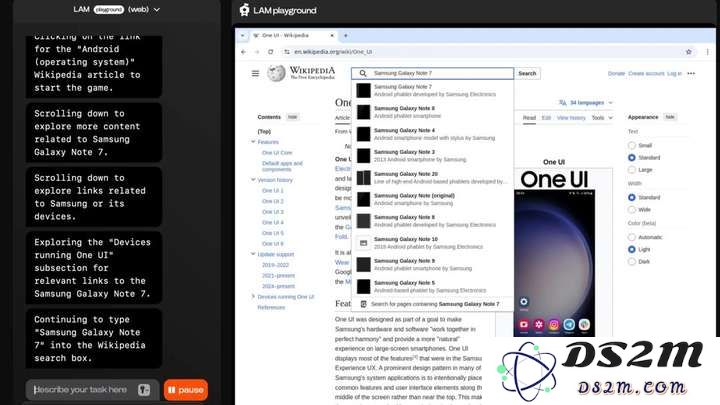The width and height of the screenshot is (720, 405).
Task: Choose Samsung Galaxy Note (original) suggestion
Action: click(433, 199)
